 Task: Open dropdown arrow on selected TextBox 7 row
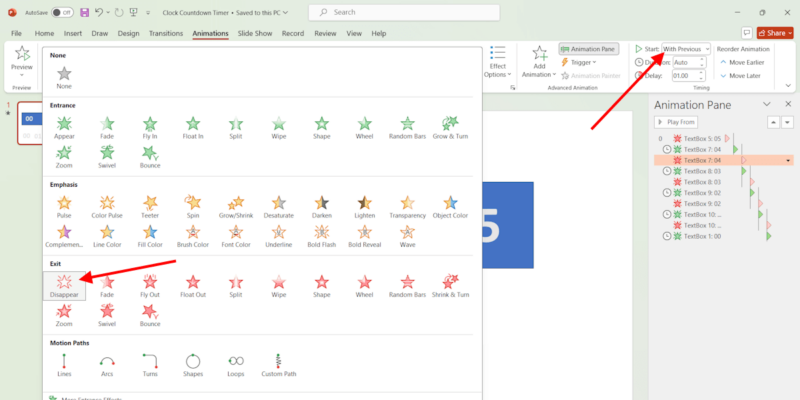[x=788, y=160]
